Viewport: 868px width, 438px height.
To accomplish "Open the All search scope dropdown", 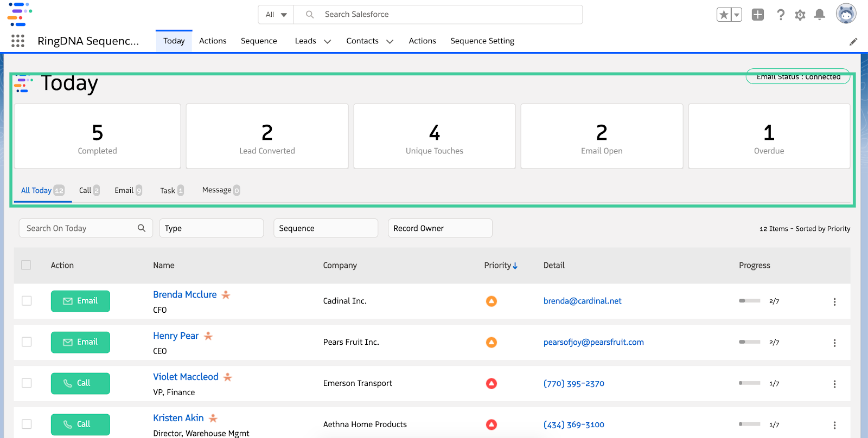I will pos(276,15).
